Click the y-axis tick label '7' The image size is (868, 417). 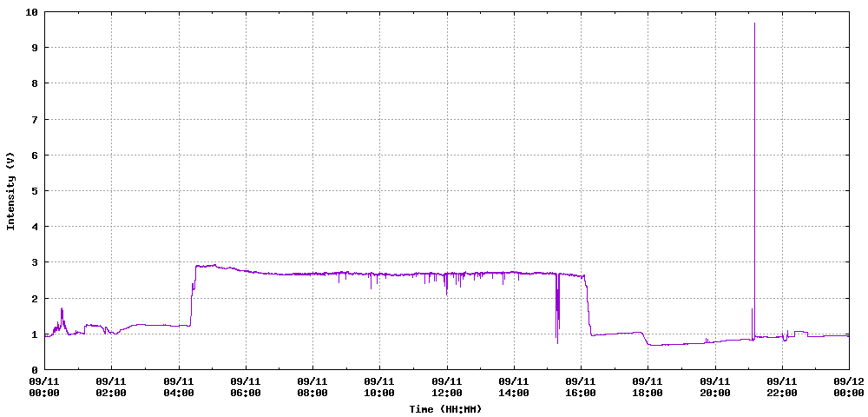click(x=36, y=120)
